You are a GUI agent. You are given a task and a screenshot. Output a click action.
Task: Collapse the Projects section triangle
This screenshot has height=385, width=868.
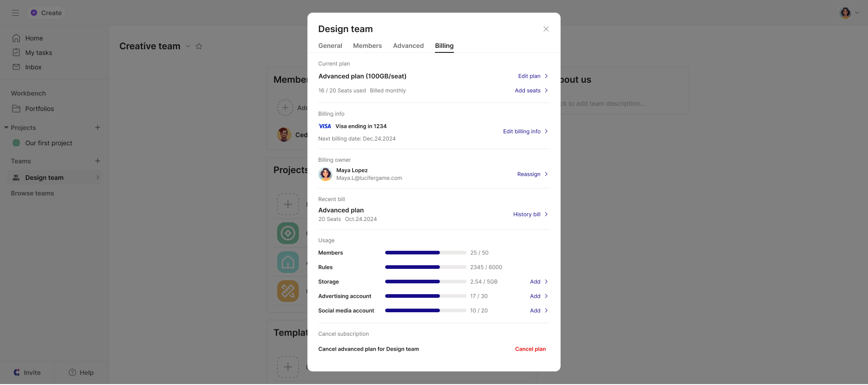[6, 127]
